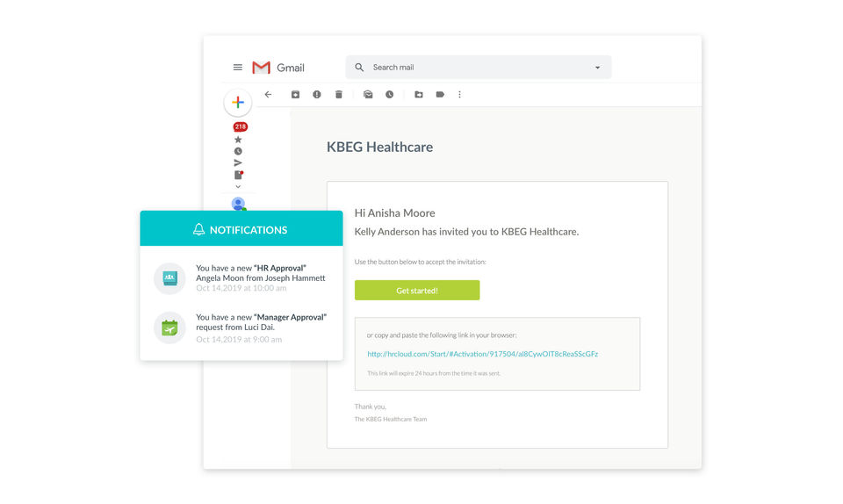Image resolution: width=843 pixels, height=504 pixels.
Task: Open Starred messages in sidebar
Action: tap(238, 140)
